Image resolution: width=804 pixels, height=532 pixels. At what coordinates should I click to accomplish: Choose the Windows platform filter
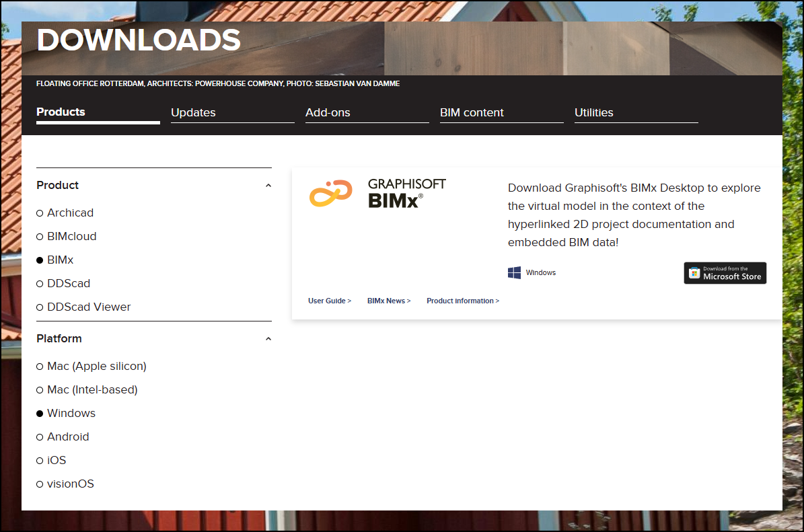coord(66,414)
